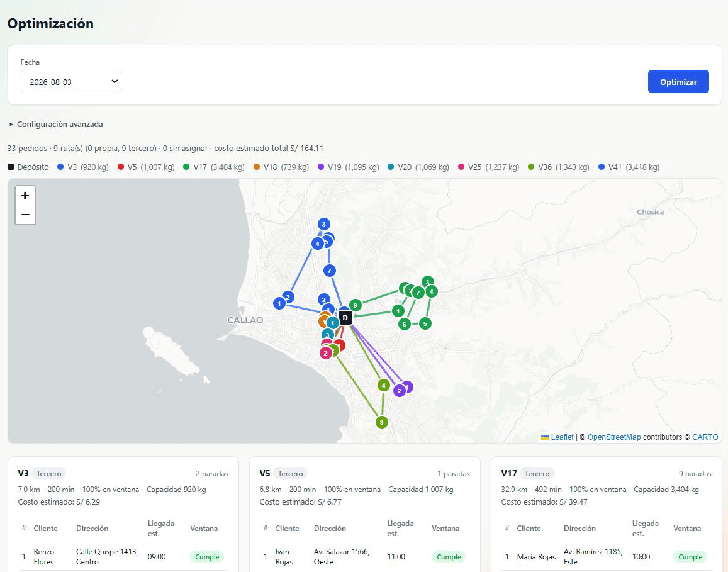This screenshot has height=572, width=728.
Task: Select dark green V17 stop marker 4
Action: (x=431, y=291)
